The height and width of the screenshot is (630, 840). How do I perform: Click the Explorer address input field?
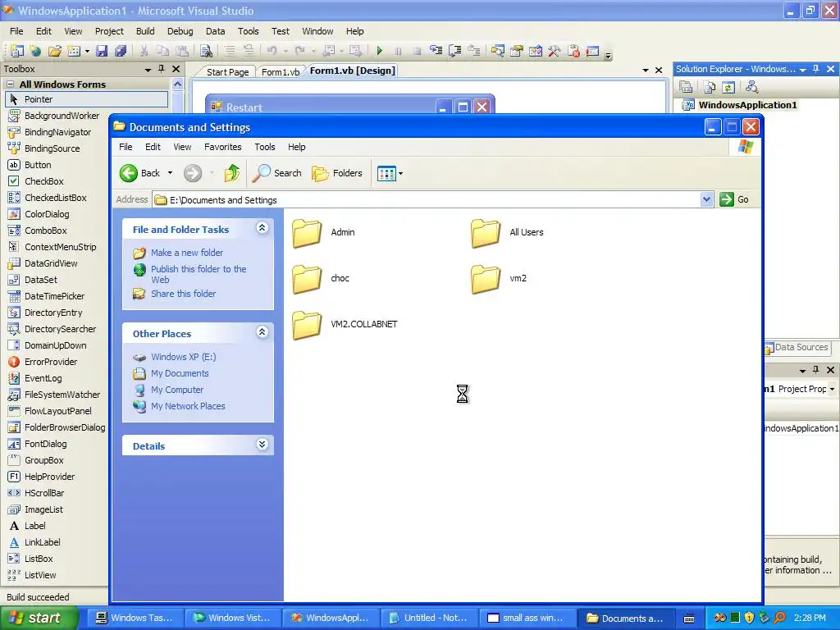pyautogui.click(x=426, y=200)
